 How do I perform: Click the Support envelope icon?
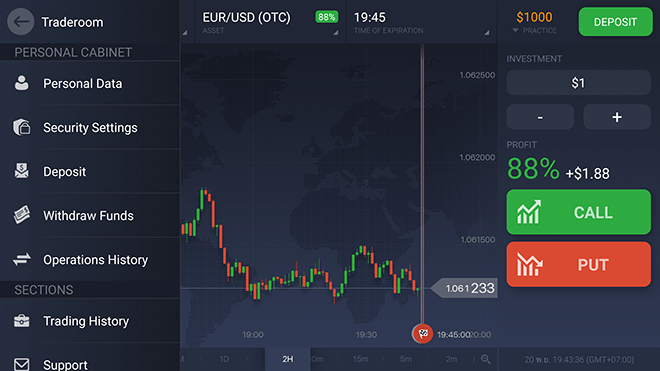(x=21, y=364)
